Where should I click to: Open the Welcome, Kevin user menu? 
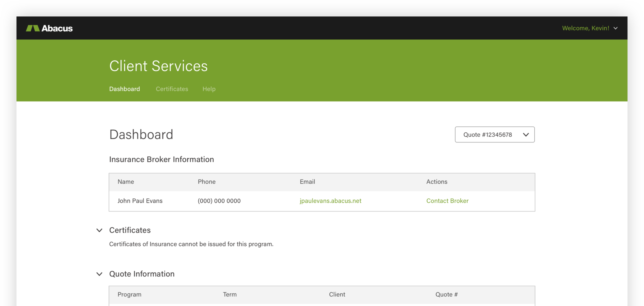586,28
